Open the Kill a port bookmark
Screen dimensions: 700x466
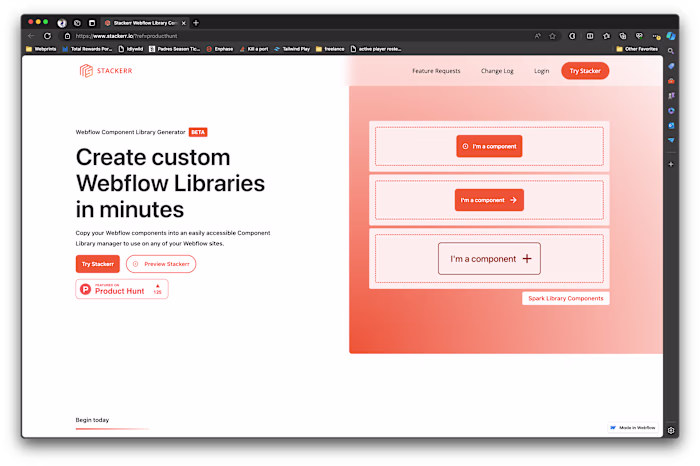click(254, 49)
